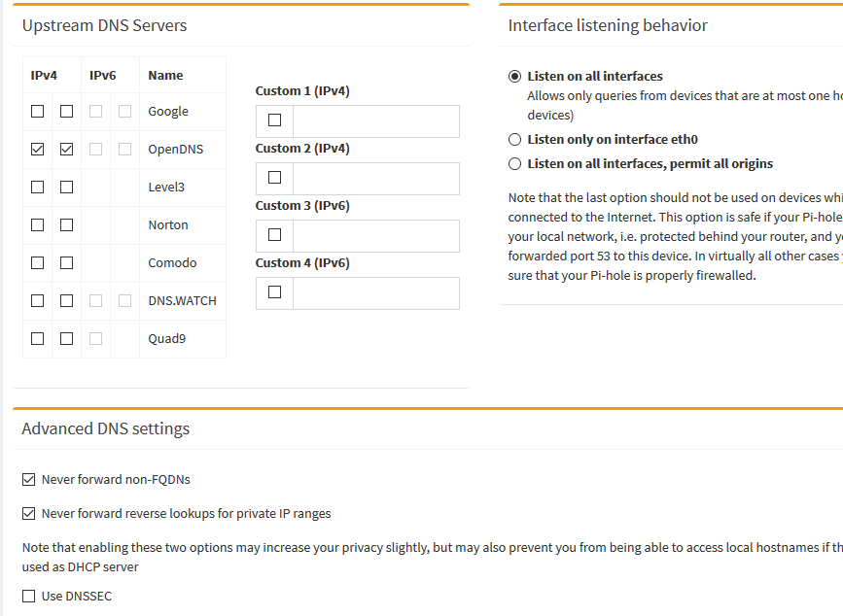The image size is (843, 616).
Task: Enable the 'Use DNSSEC' checkbox
Action: (28, 597)
